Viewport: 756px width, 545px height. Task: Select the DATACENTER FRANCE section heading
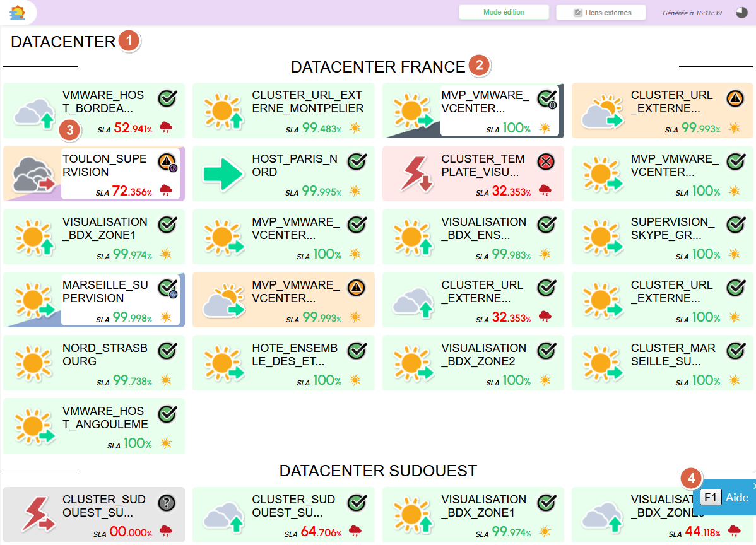pyautogui.click(x=377, y=67)
